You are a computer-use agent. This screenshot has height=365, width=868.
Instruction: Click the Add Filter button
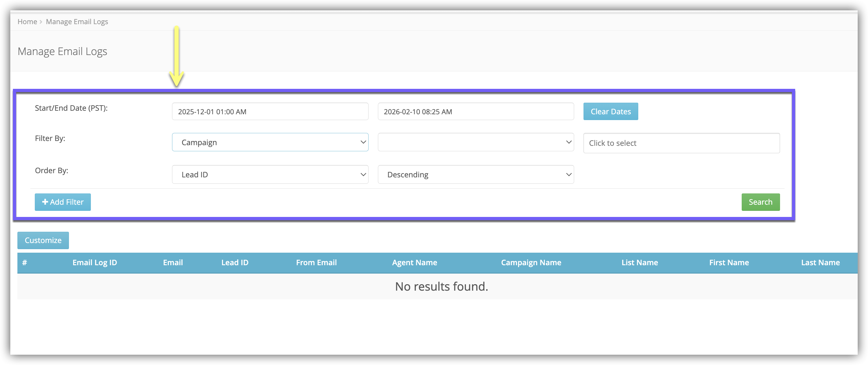click(63, 202)
